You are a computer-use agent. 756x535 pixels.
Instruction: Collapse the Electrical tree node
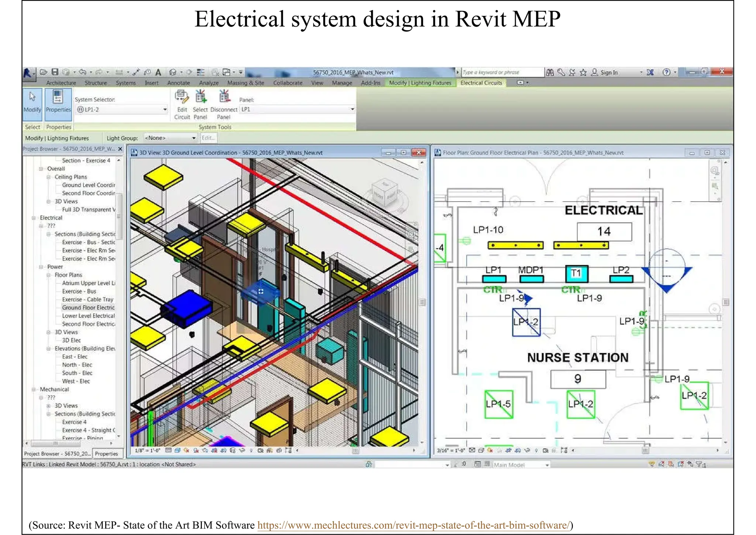point(34,218)
